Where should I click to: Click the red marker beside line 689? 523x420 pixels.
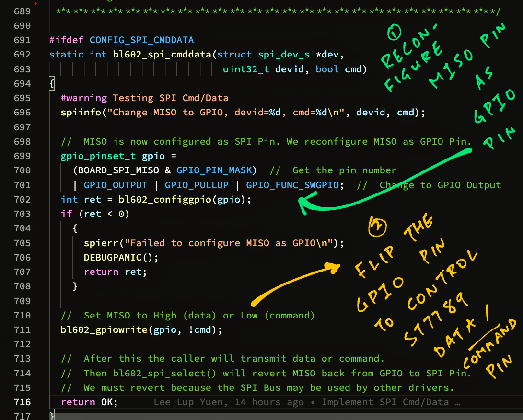click(x=35, y=4)
